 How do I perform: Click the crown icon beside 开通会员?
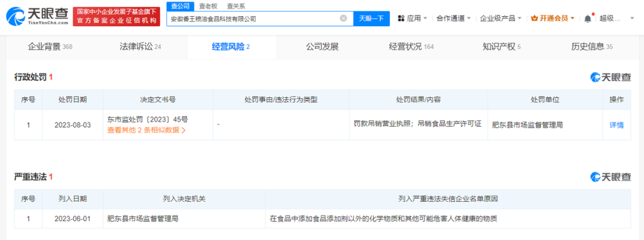point(534,19)
